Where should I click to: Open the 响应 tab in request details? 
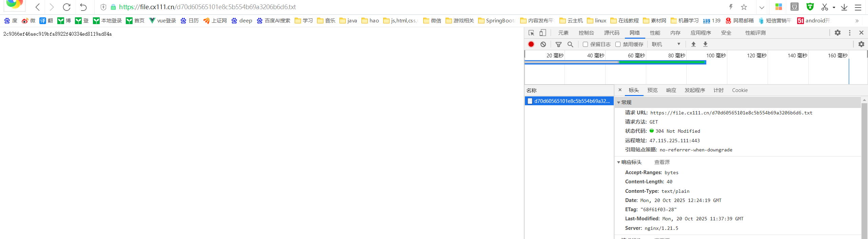(671, 90)
